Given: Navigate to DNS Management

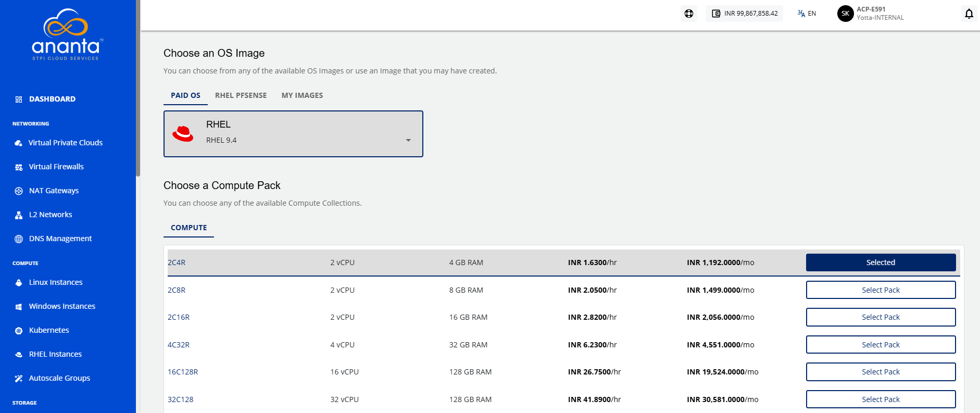Looking at the screenshot, I should click(x=60, y=239).
